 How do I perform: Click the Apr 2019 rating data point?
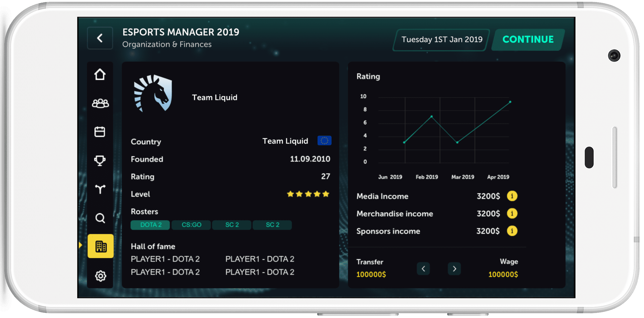point(510,102)
